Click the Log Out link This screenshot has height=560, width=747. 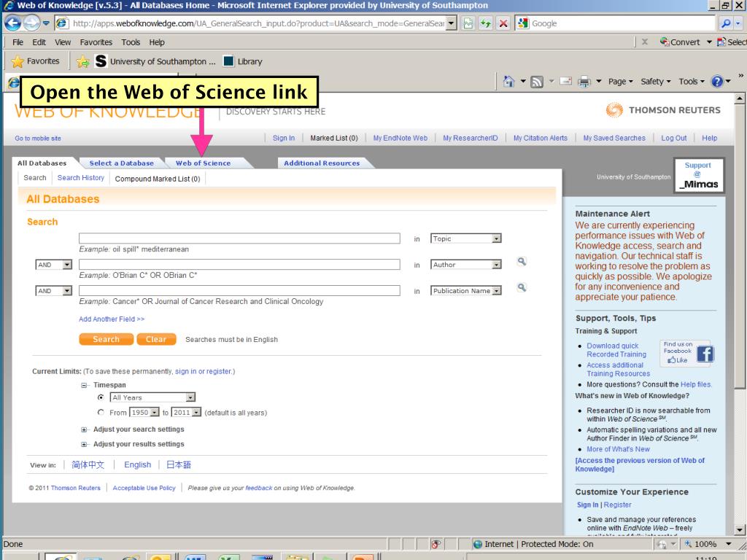click(x=673, y=138)
